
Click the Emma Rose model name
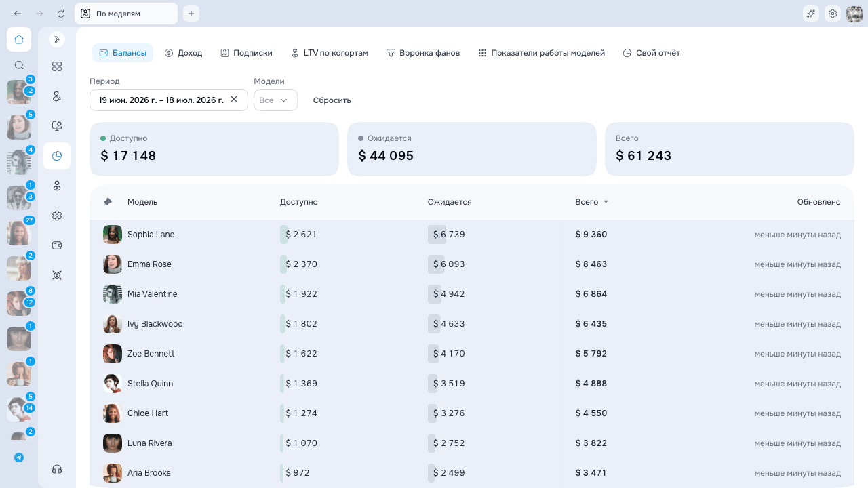coord(149,264)
